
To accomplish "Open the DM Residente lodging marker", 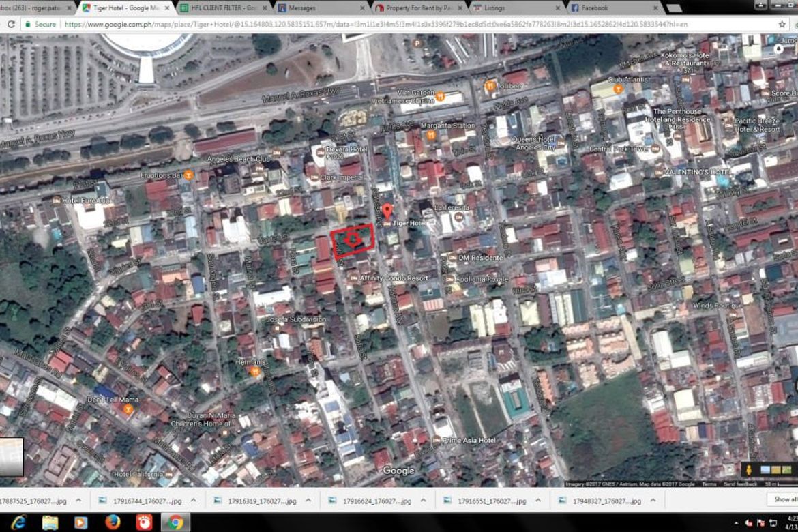I will click(452, 258).
